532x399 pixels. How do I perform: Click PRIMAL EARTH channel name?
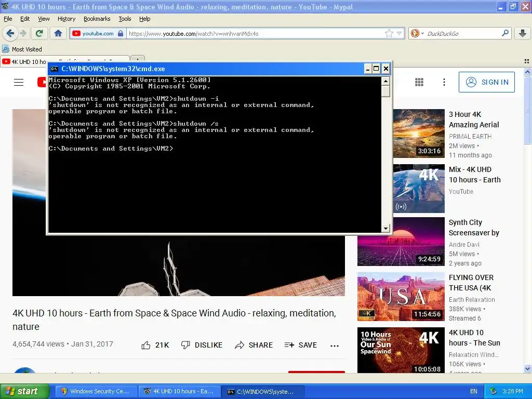pos(470,137)
